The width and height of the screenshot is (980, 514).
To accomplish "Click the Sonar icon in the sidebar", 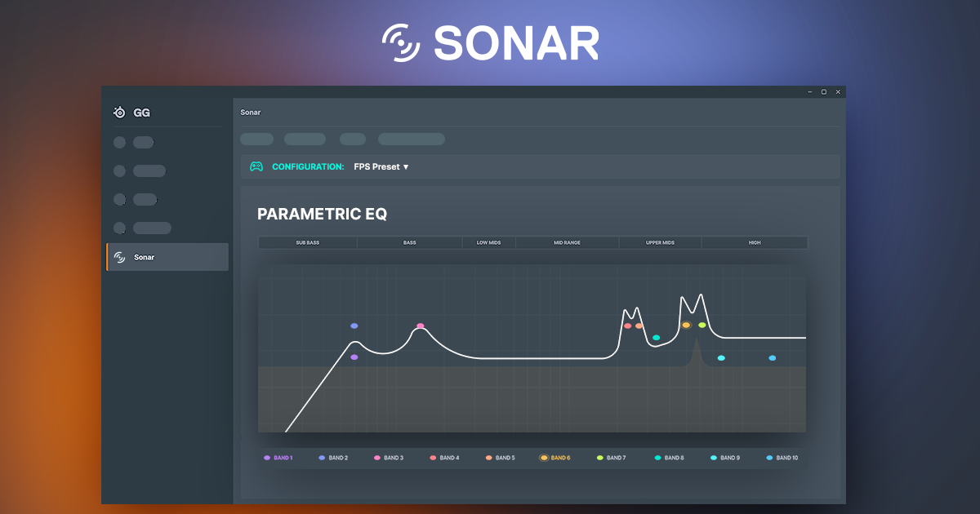I will (x=120, y=257).
